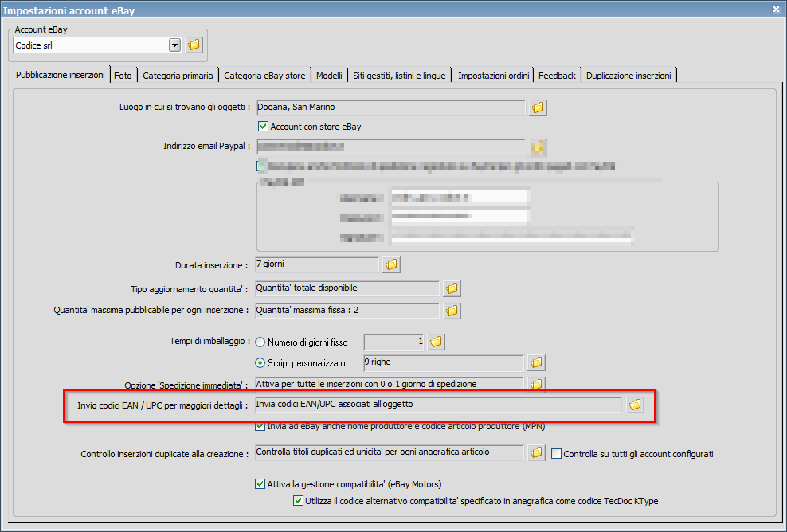Open folder icon beside Durata inserzione
The width and height of the screenshot is (787, 532).
pyautogui.click(x=391, y=264)
